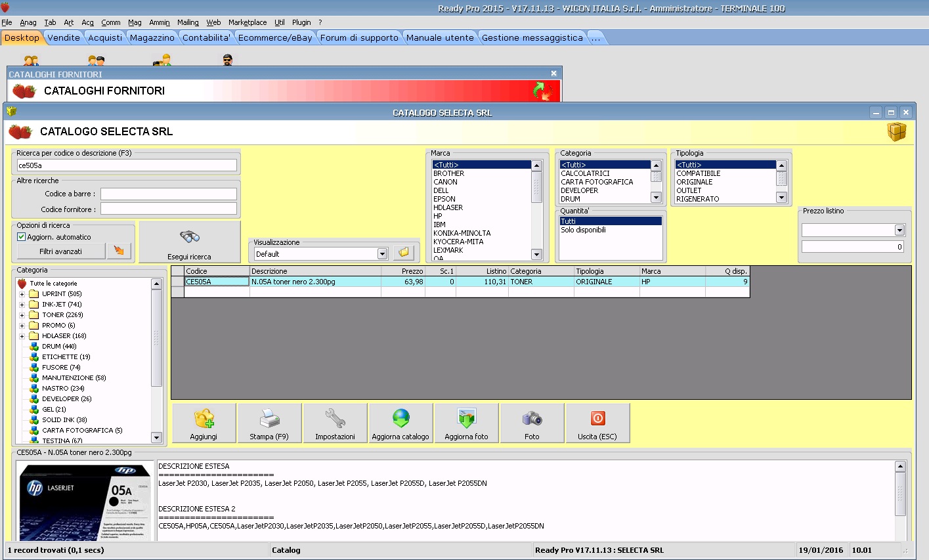Run search with Esegui ricerca binoculars
Image resolution: width=929 pixels, height=560 pixels.
pyautogui.click(x=190, y=242)
